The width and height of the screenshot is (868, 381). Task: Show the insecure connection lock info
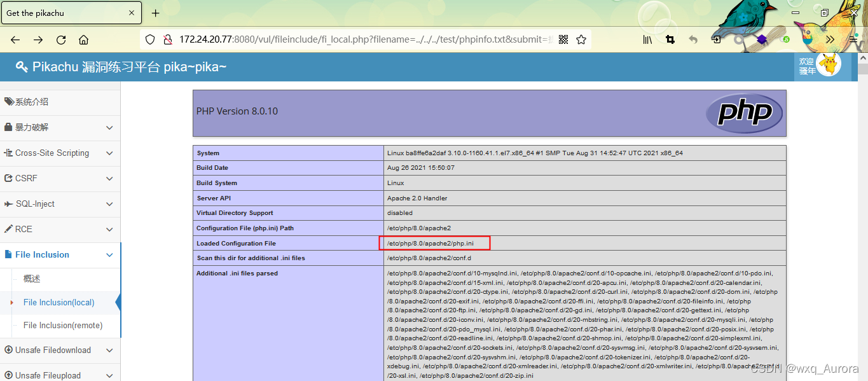pos(167,39)
